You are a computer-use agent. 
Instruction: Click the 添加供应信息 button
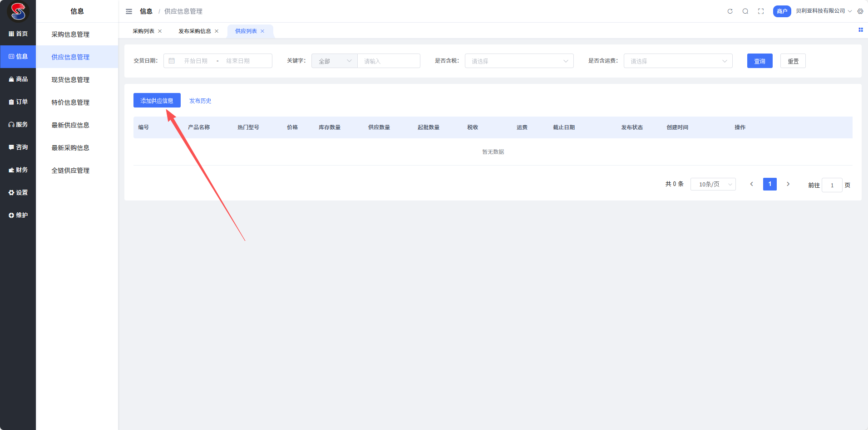point(157,101)
